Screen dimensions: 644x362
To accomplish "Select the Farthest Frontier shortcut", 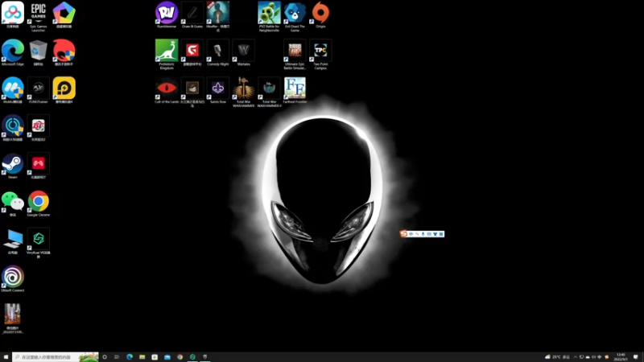I will (295, 90).
